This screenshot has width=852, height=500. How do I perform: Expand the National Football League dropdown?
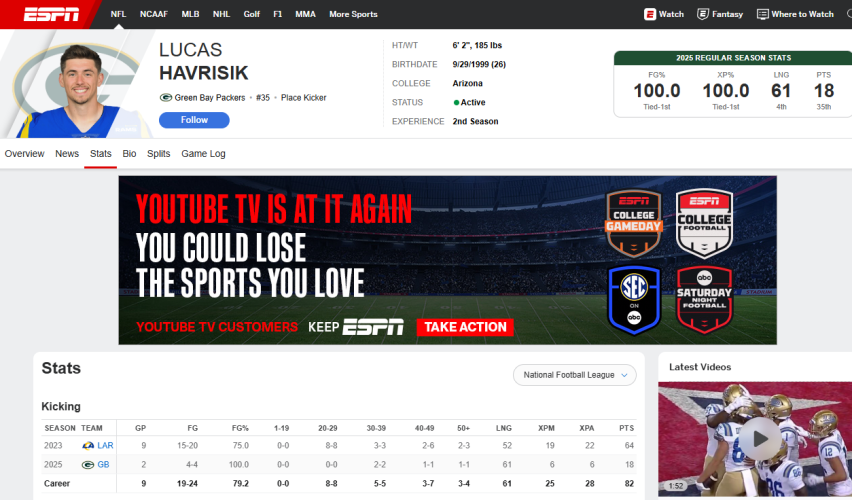[575, 375]
